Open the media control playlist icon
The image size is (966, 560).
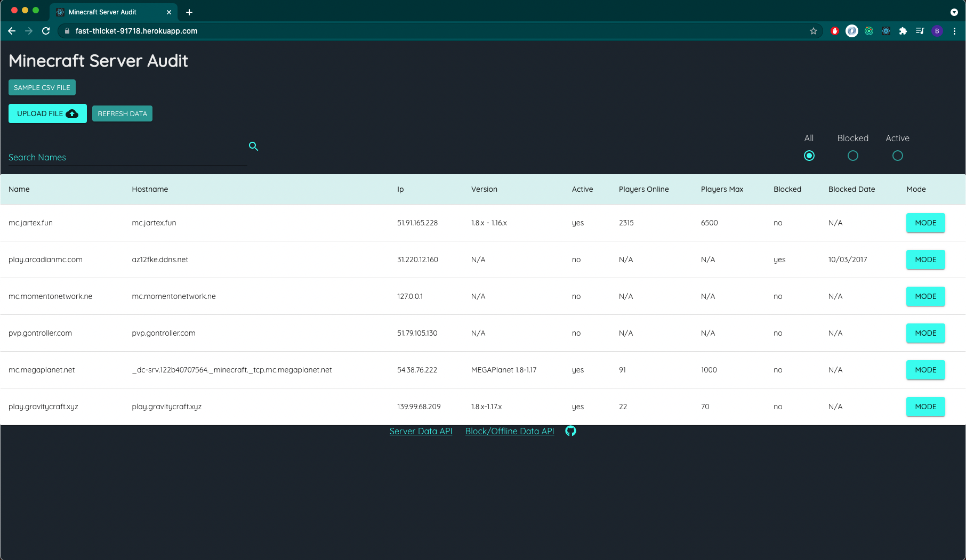(x=920, y=31)
